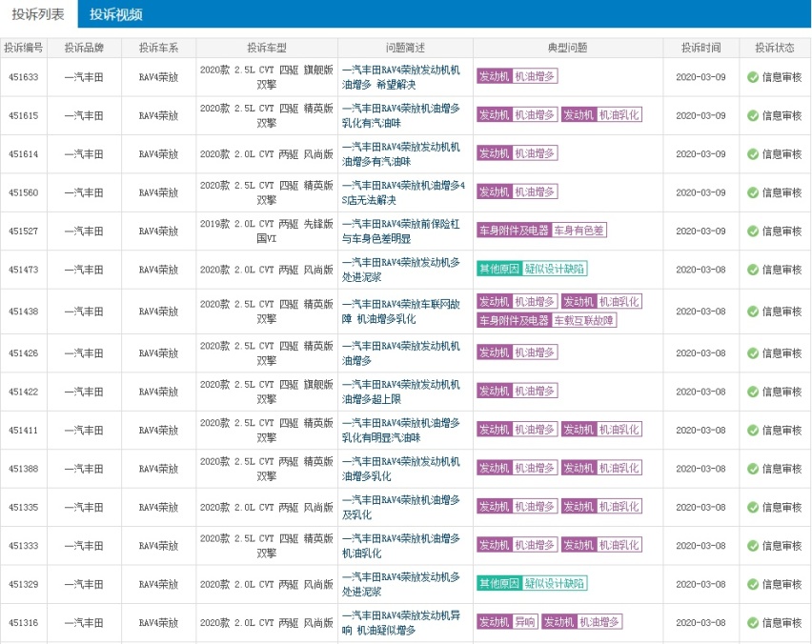812x644 pixels.
Task: Click date 2020-03-09 in row 451560
Action: (700, 192)
